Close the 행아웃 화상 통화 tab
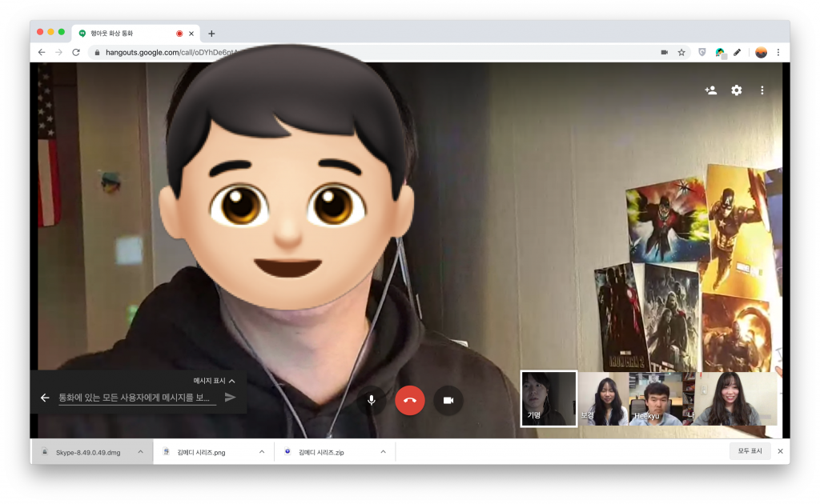This screenshot has height=504, width=820. click(x=191, y=34)
